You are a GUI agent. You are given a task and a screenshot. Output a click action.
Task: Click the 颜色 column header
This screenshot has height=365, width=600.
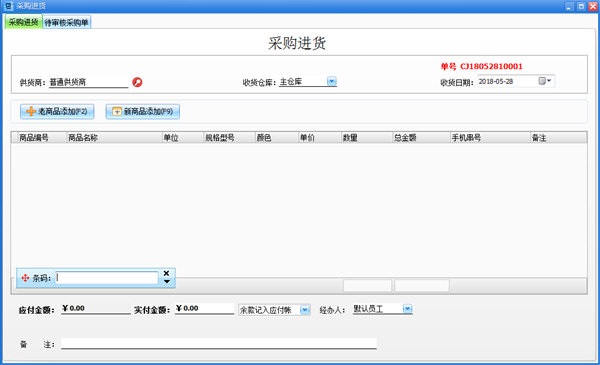[x=276, y=138]
